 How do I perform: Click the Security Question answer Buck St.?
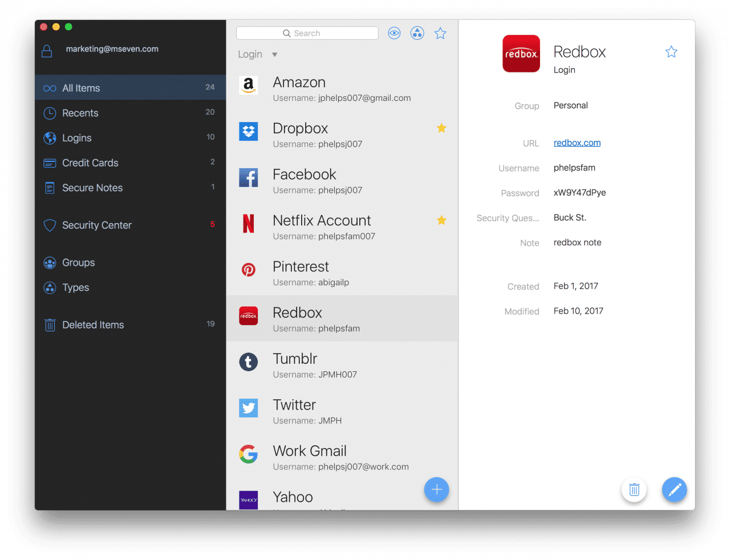pyautogui.click(x=570, y=217)
